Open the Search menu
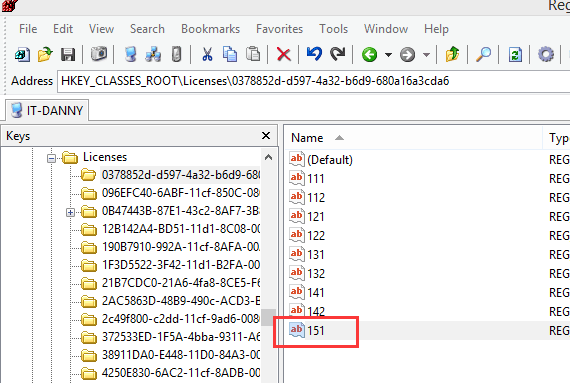570x383 pixels. (x=147, y=29)
